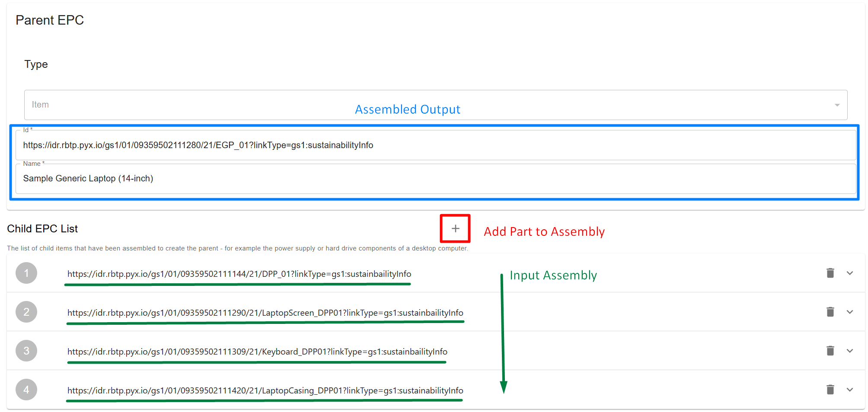The image size is (868, 412).
Task: Select the number 4 step circle
Action: (26, 390)
